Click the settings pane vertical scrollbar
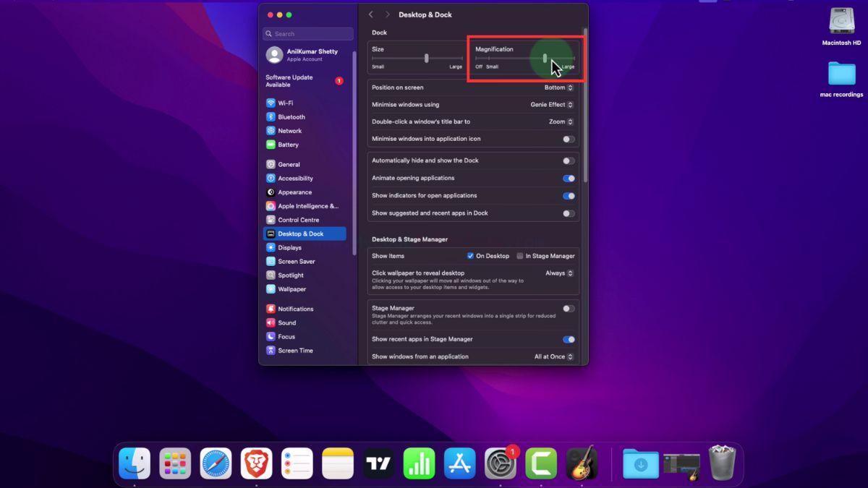Screen dimensions: 868x488 [585, 105]
